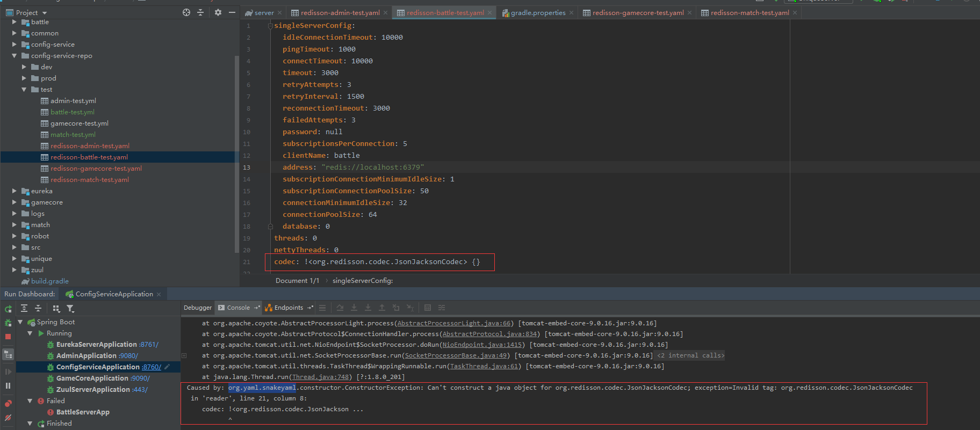
Task: Click the show execution point icon
Action: (322, 308)
